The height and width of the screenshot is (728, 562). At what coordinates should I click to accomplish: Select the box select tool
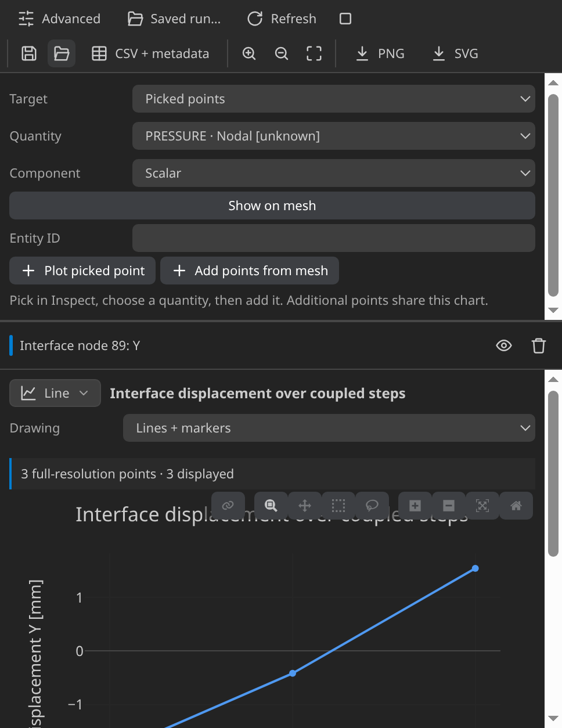coord(338,505)
